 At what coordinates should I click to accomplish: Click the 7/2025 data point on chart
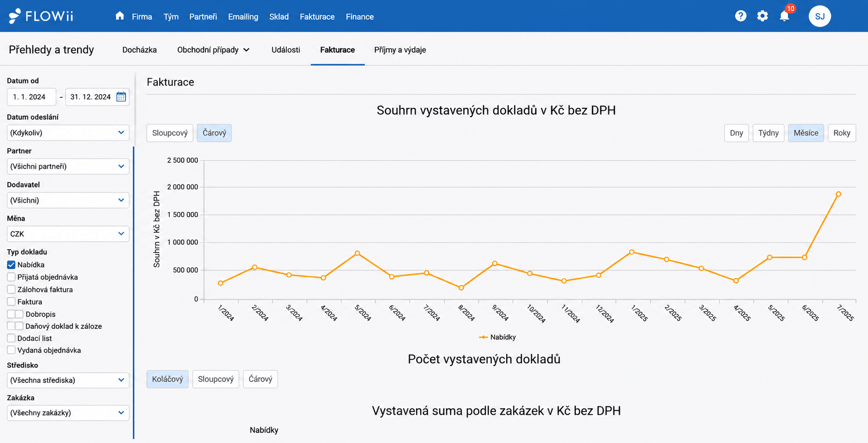click(x=838, y=194)
